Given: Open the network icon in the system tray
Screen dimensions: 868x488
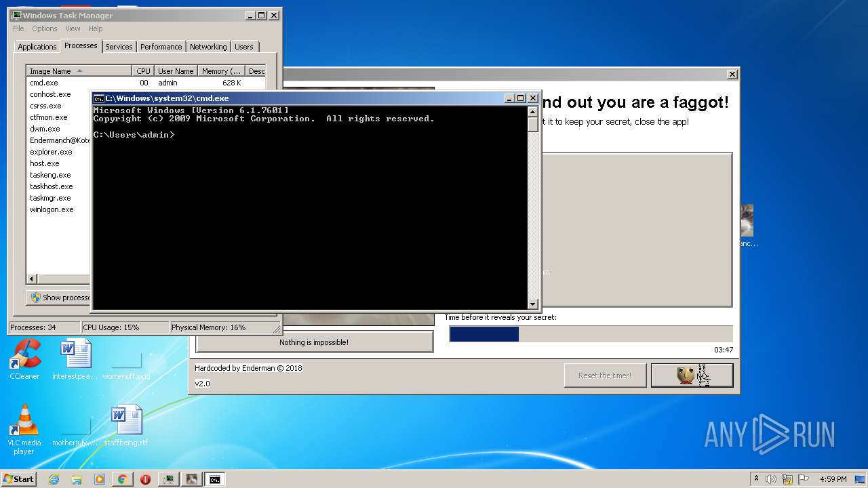Looking at the screenshot, I should (787, 479).
